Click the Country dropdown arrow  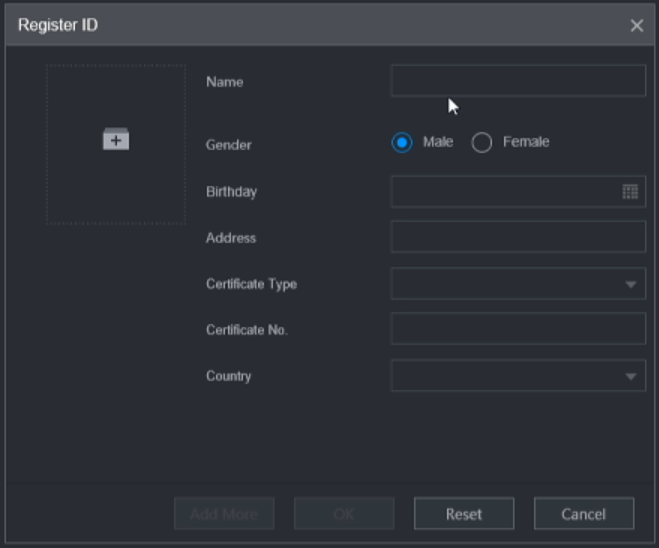(x=630, y=377)
